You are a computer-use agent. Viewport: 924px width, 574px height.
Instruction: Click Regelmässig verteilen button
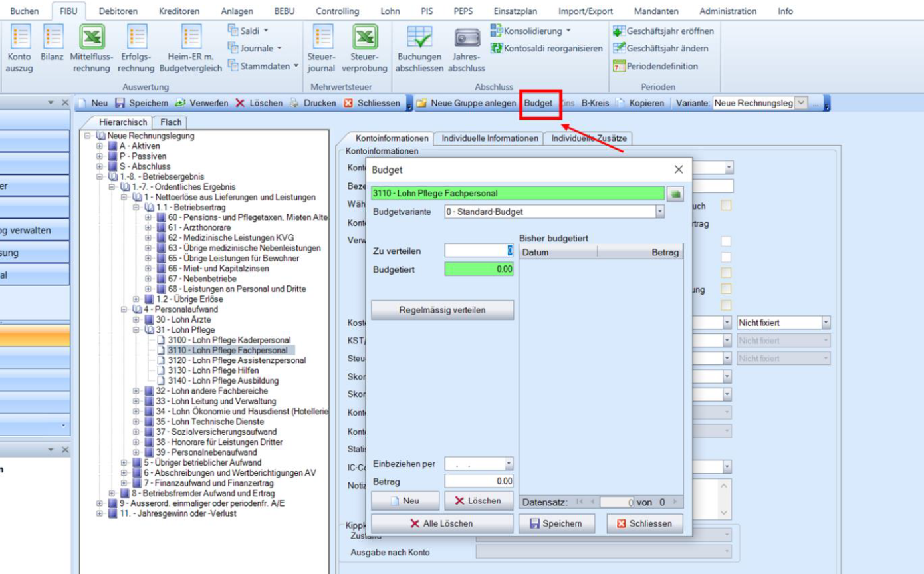tap(442, 310)
